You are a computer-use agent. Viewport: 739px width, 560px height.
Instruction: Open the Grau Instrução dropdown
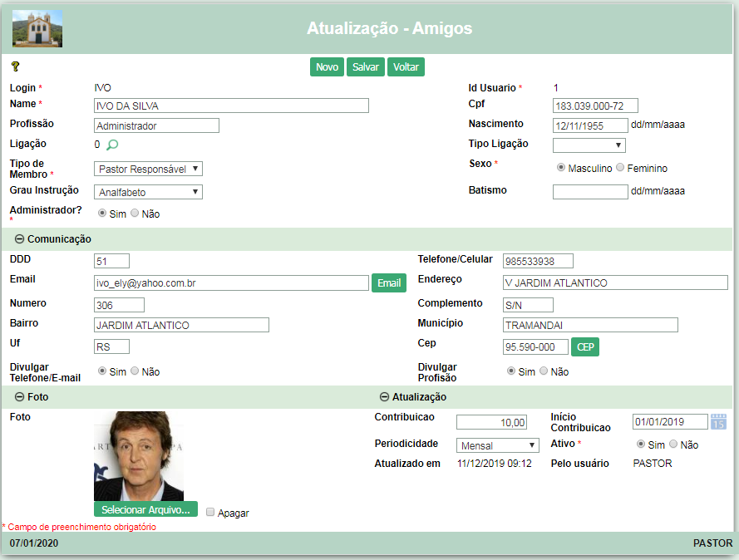coord(148,192)
